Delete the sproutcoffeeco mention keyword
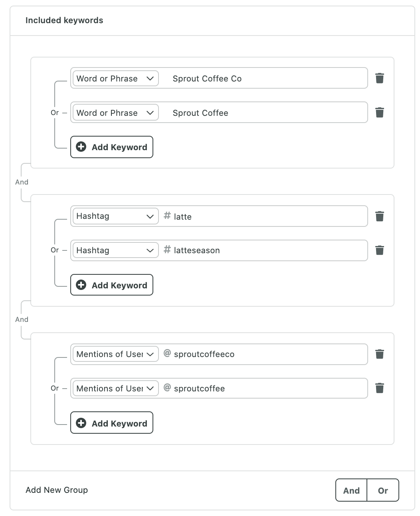 (x=380, y=354)
